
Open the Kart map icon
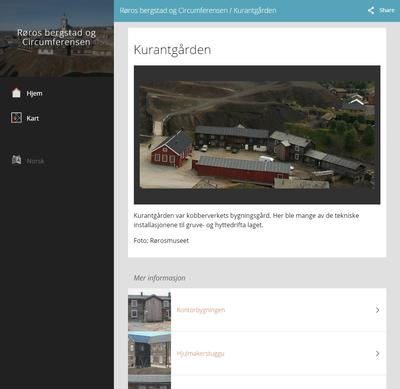pos(16,118)
